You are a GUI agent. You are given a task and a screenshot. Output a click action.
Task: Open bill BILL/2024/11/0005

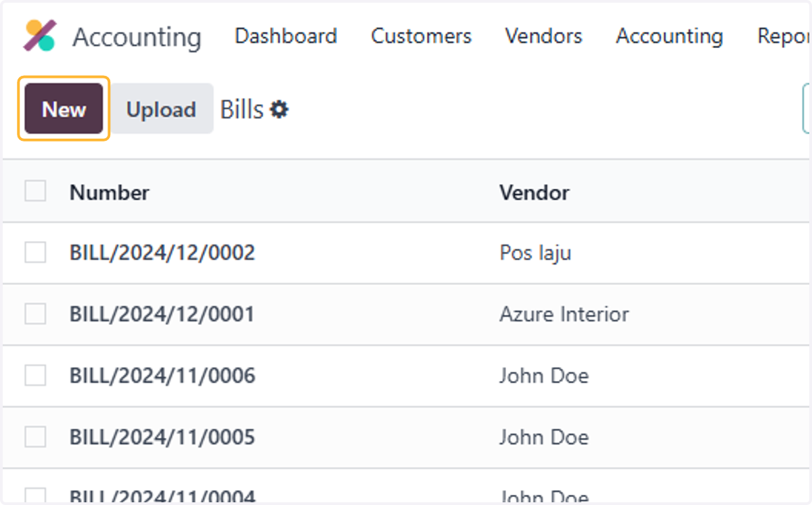point(162,437)
